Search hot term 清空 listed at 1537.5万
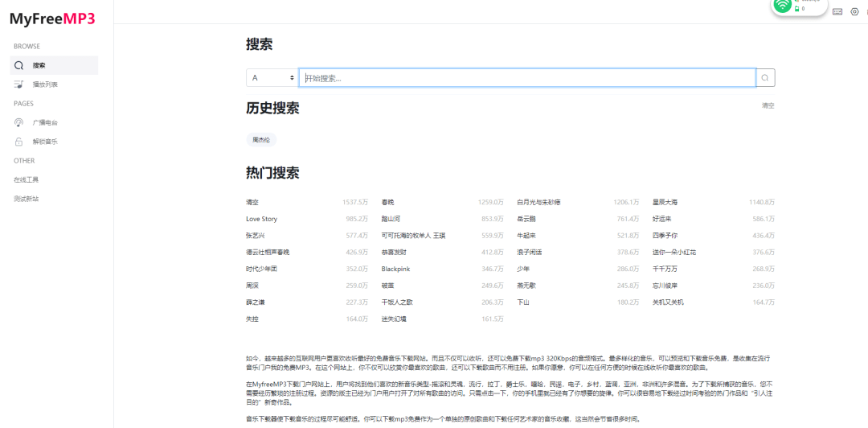The image size is (868, 428). click(x=252, y=203)
